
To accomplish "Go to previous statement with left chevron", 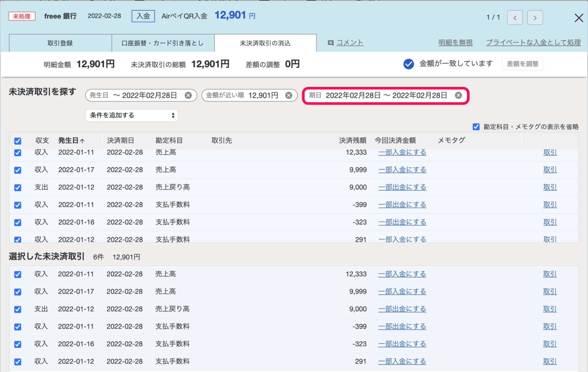I will (x=515, y=18).
